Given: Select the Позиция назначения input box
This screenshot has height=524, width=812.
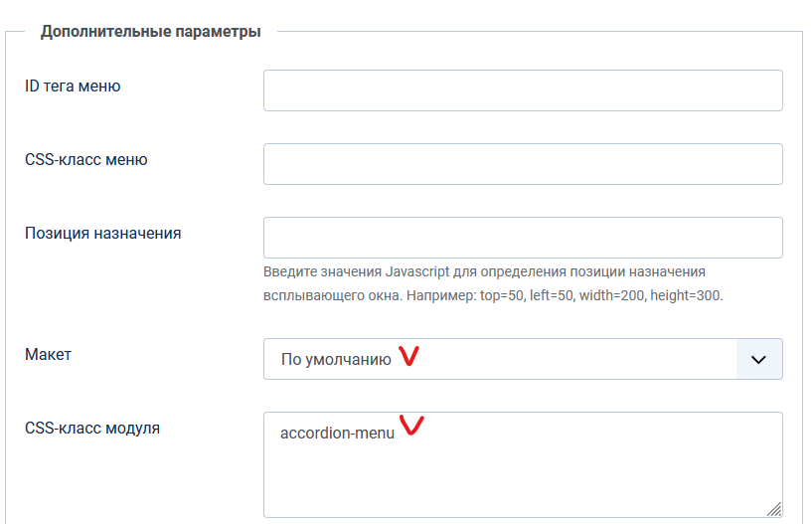Looking at the screenshot, I should tap(523, 238).
